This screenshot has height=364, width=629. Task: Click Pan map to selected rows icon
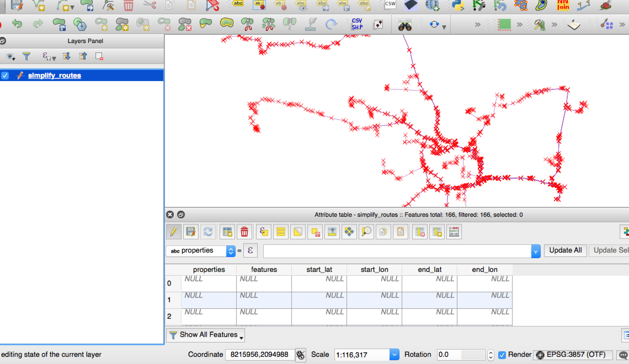coord(349,232)
